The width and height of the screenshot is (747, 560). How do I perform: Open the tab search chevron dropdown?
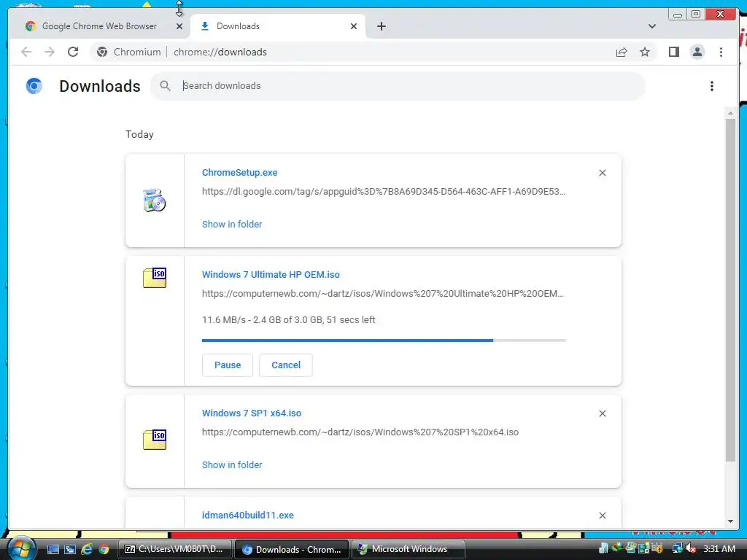coord(652,26)
